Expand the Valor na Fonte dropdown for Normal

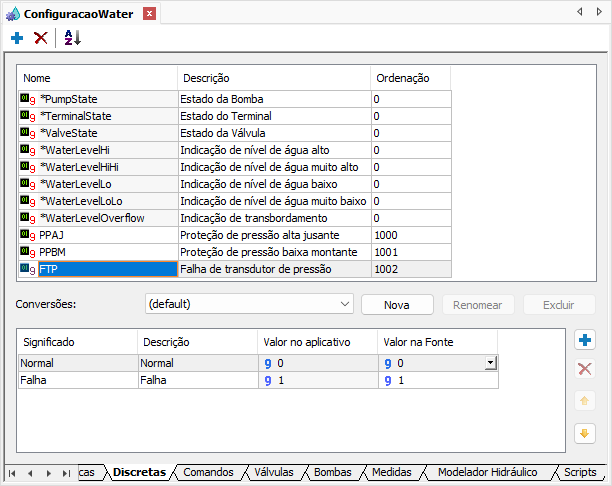tap(490, 363)
